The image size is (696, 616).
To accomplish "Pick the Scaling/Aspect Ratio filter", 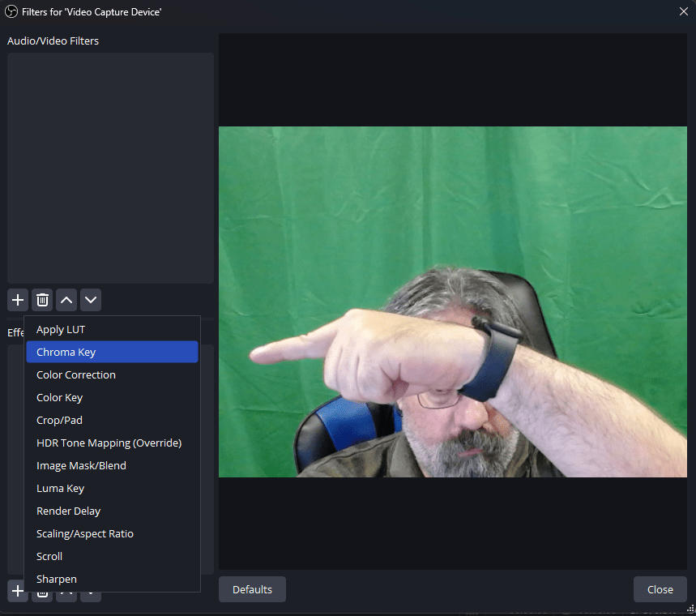I will tap(85, 534).
